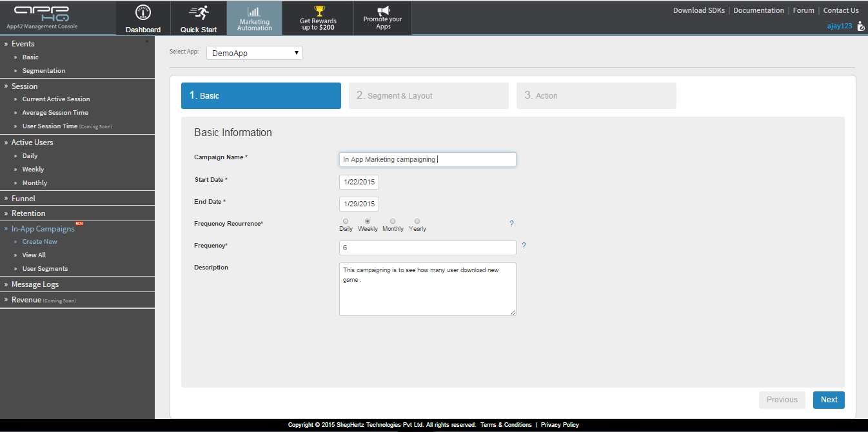Select the Daily recurrence radio button
The image size is (868, 432).
(x=346, y=221)
